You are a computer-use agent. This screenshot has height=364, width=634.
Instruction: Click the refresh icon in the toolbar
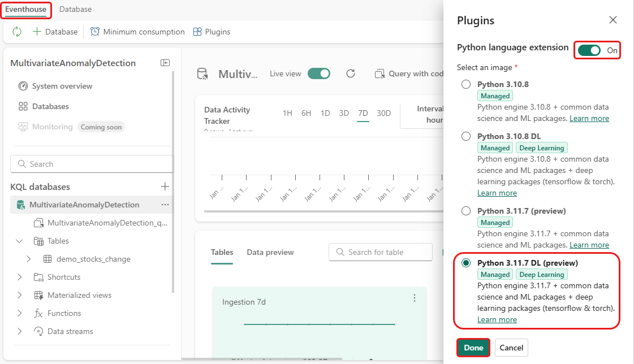(17, 32)
